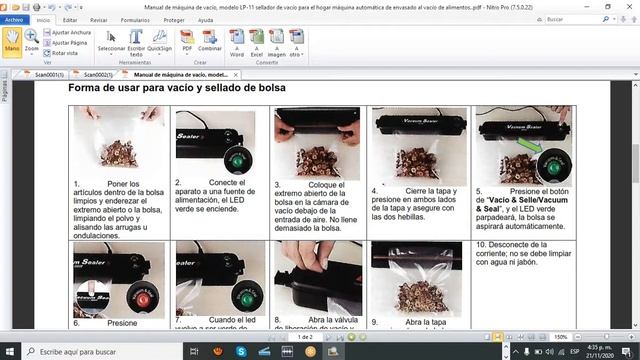Open the notification center icon
The width and height of the screenshot is (640, 360).
coord(627,351)
